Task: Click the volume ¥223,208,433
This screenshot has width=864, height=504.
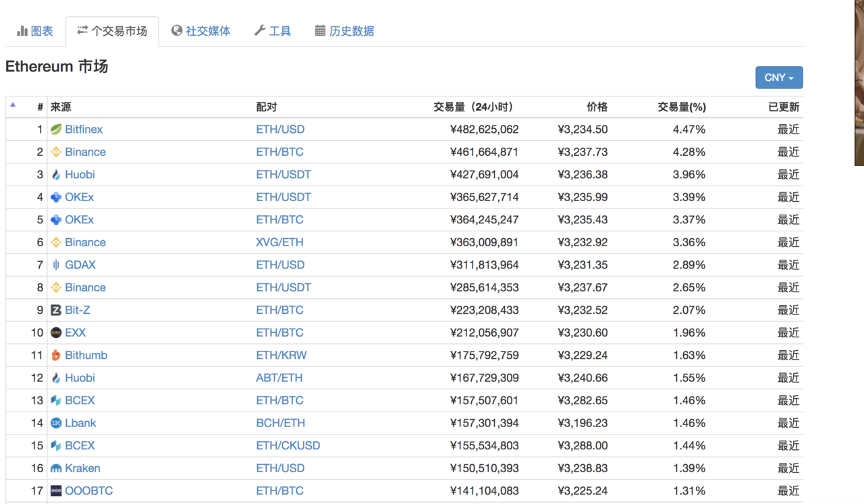Action: [485, 310]
